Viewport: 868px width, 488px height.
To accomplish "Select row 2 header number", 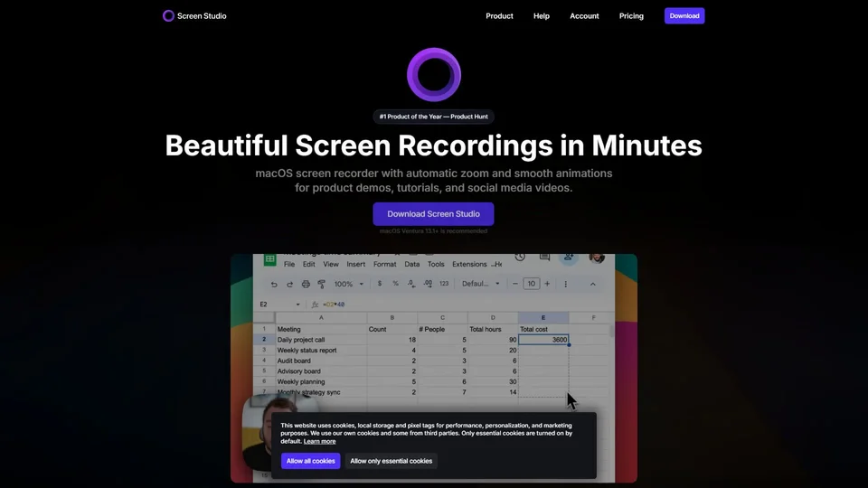I will [264, 340].
